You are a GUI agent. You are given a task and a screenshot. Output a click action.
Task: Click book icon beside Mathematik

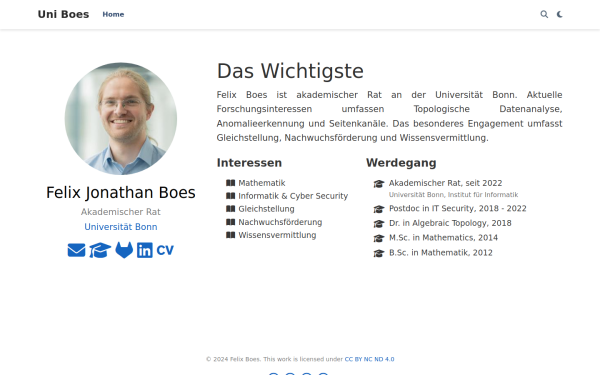click(x=230, y=183)
